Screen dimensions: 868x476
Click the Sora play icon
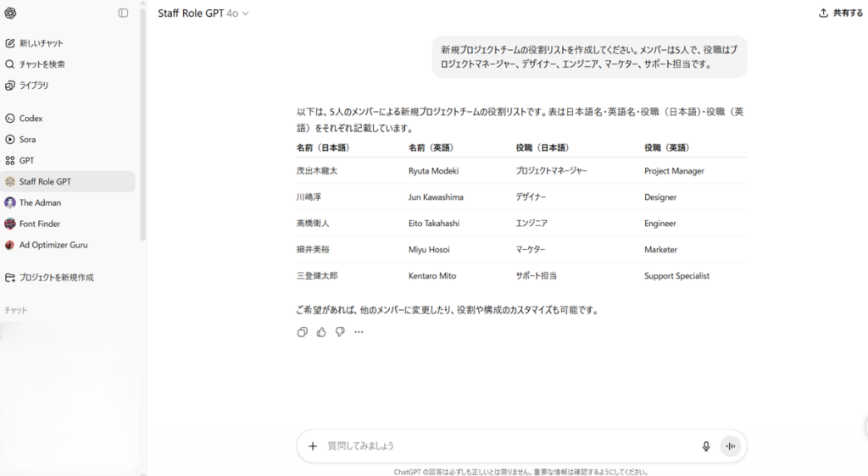click(10, 139)
